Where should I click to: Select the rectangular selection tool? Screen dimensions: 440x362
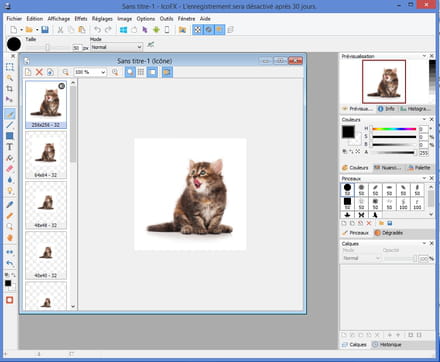point(10,67)
